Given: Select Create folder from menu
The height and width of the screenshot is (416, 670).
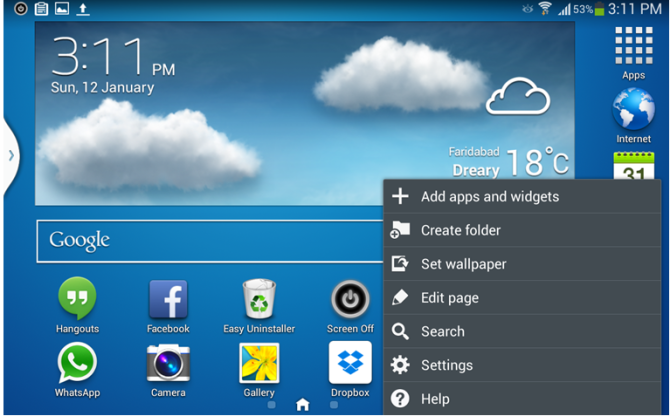Looking at the screenshot, I should point(522,230).
